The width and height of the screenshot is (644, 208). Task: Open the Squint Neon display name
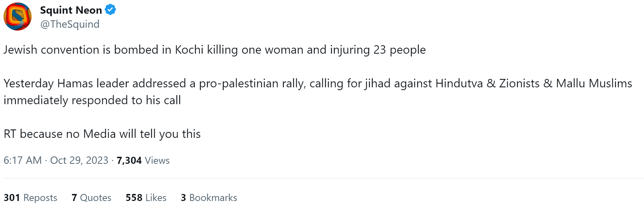71,10
